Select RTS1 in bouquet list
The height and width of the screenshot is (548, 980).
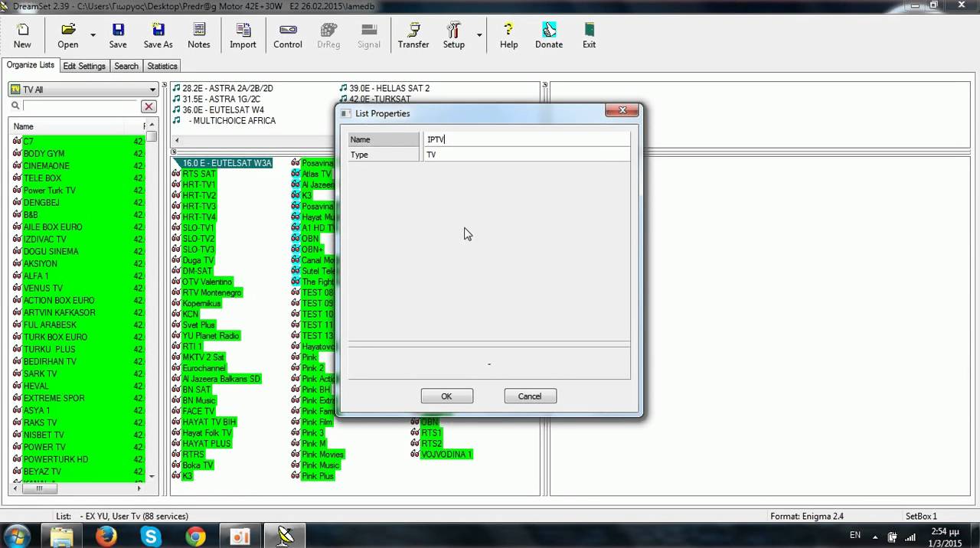coord(431,433)
